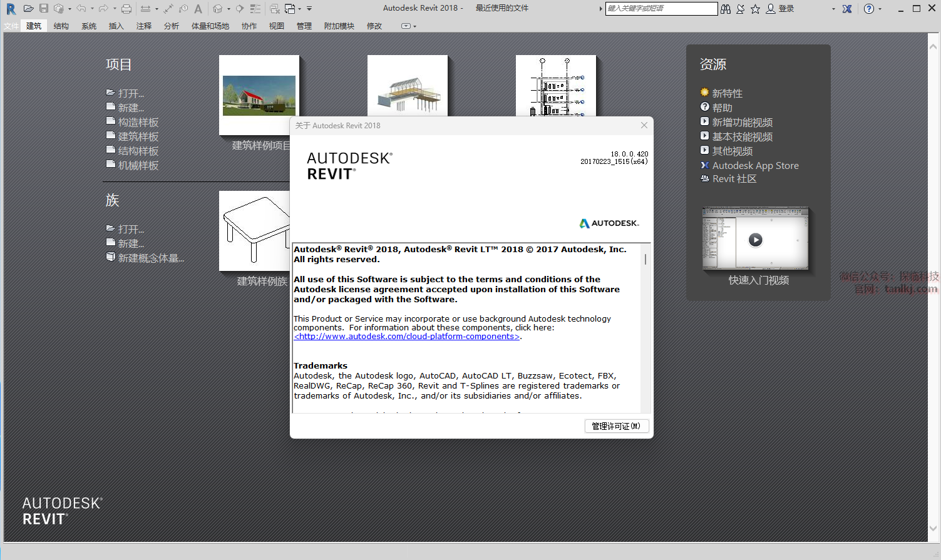
Task: Open the 管理 ribbon tab
Action: click(x=304, y=26)
